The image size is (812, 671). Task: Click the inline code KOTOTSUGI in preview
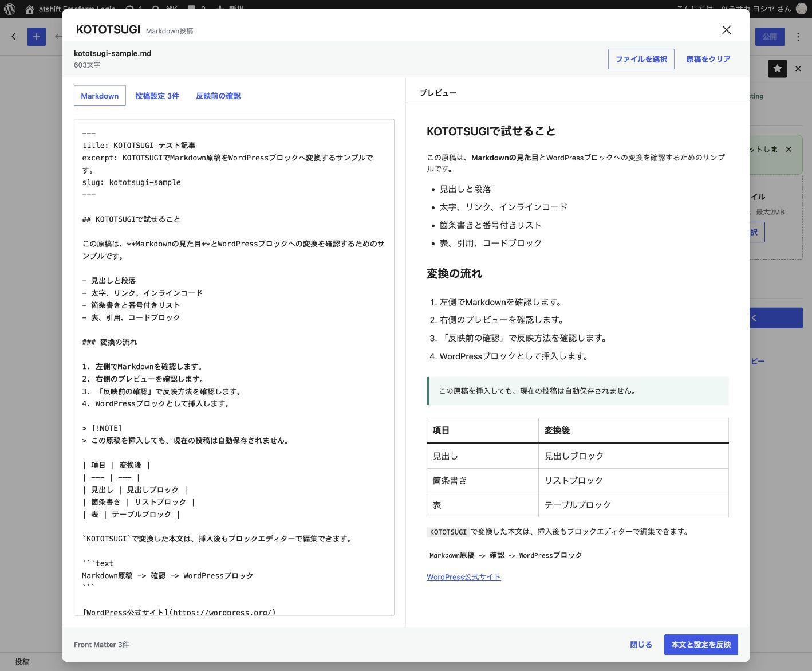point(448,532)
